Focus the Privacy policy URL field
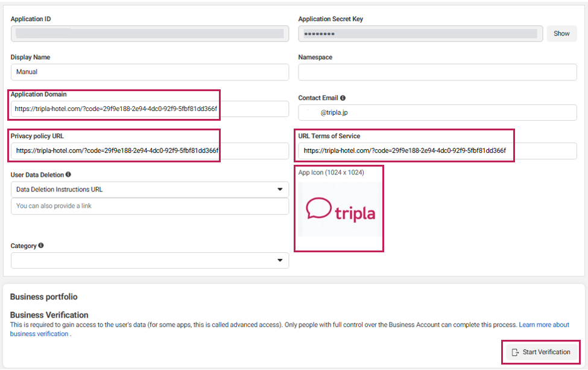Viewport: 588px width, 370px height. pos(150,151)
